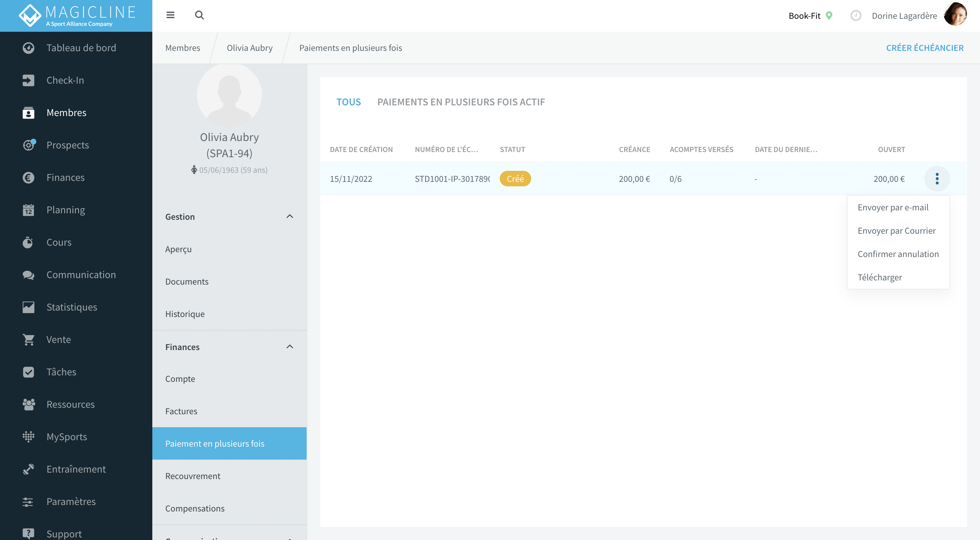Collapse the Finances section chevron in member panel

pos(289,347)
